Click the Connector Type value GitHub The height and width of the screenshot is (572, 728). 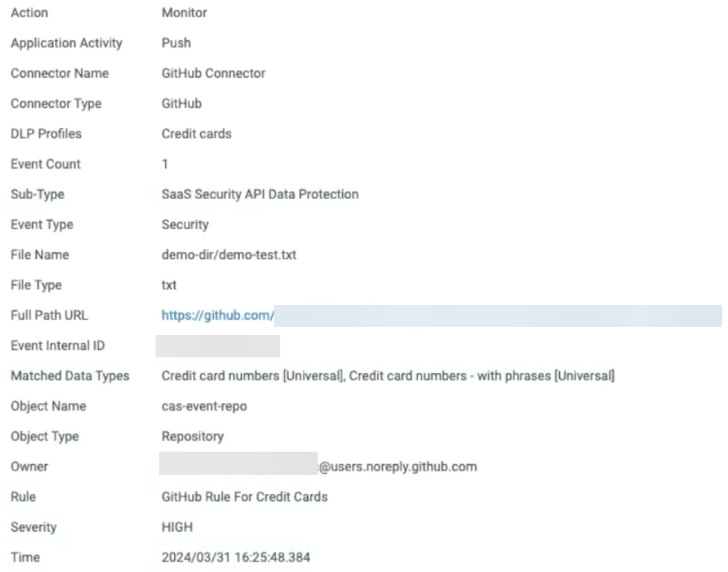(x=182, y=103)
